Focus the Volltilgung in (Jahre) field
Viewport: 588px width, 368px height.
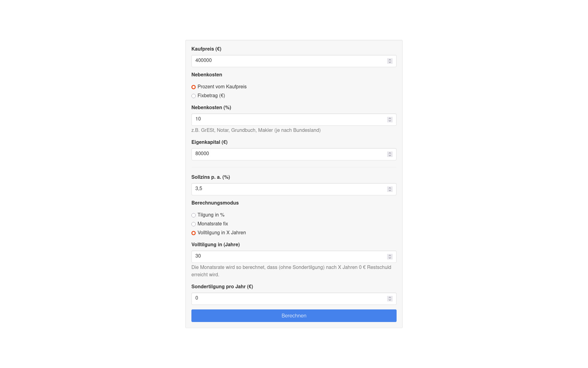(x=288, y=257)
